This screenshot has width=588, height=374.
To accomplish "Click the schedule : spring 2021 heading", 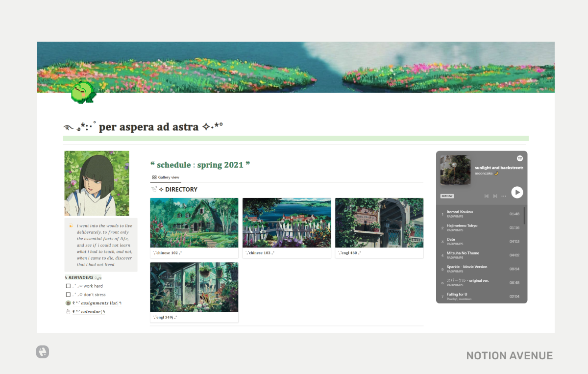I will [200, 165].
